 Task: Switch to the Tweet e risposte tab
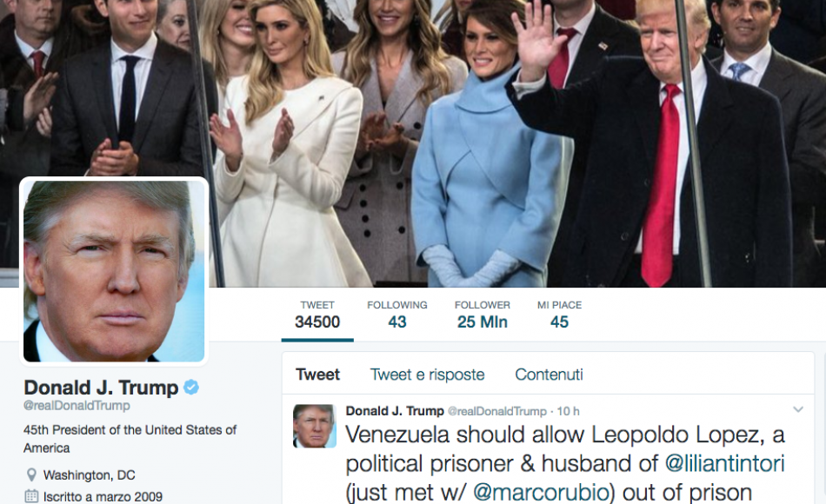coord(427,375)
